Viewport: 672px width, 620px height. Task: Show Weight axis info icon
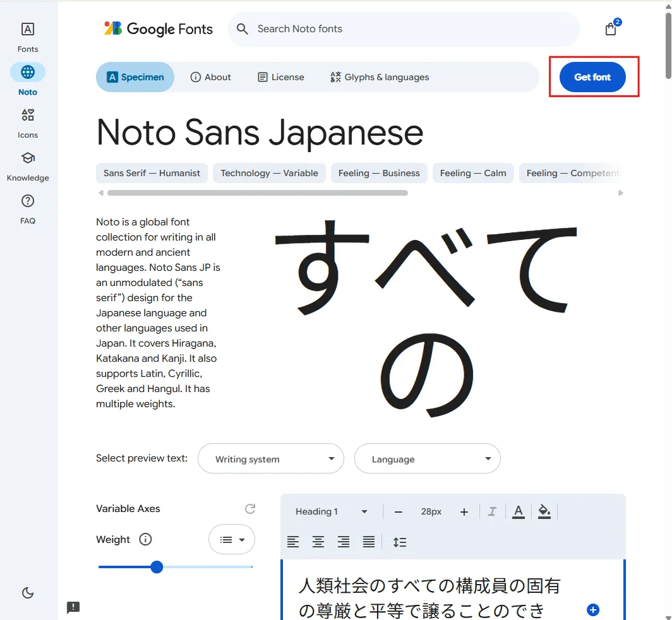coord(145,539)
